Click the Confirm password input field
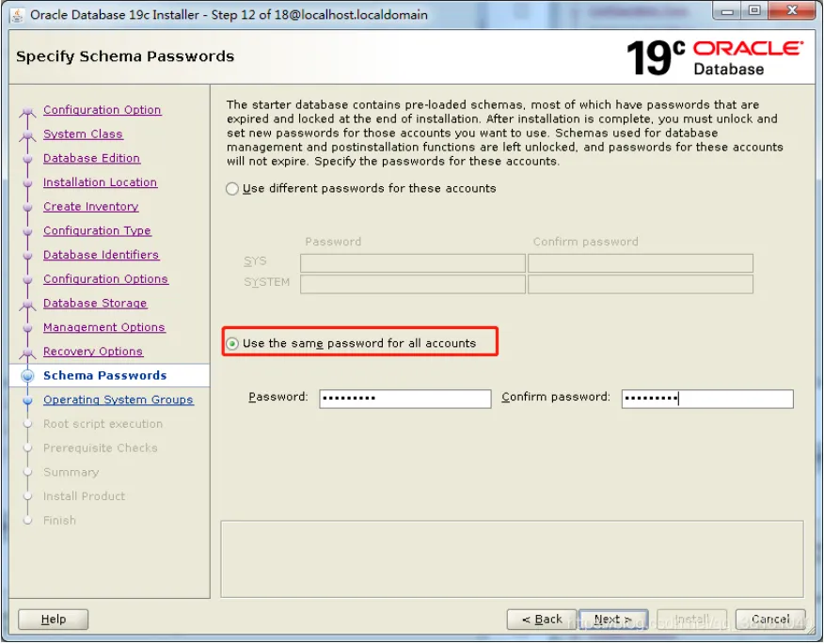The height and width of the screenshot is (644, 824). click(x=706, y=399)
